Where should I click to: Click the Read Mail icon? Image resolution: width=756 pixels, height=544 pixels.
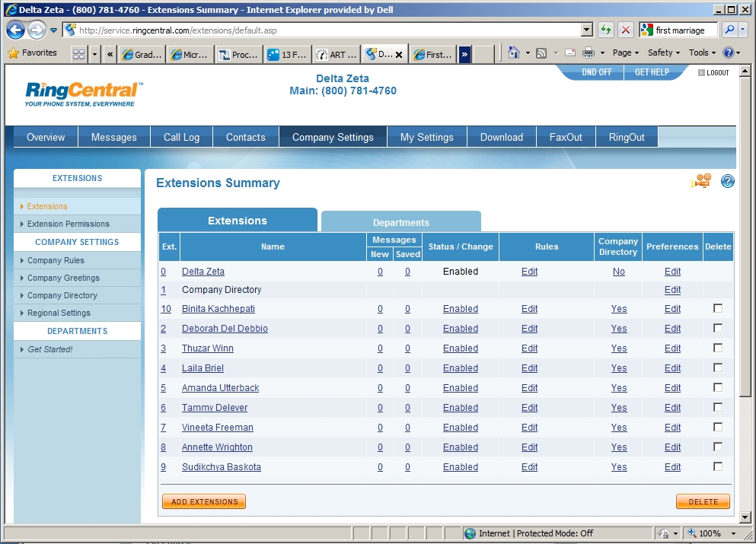[x=570, y=52]
